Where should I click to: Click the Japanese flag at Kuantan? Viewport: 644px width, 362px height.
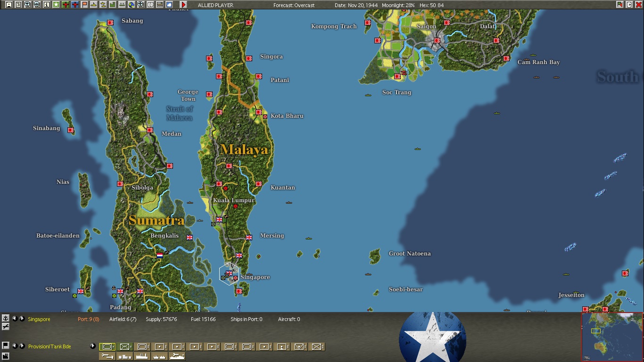click(258, 184)
